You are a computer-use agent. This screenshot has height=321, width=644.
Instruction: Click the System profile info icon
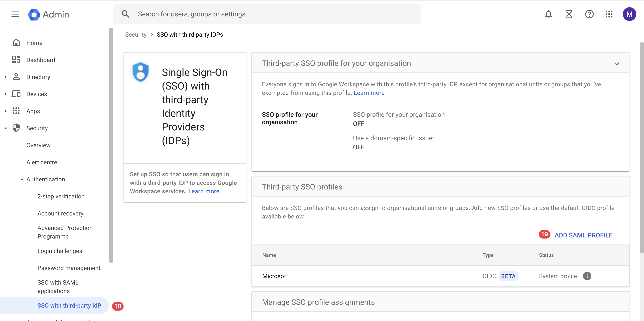coord(587,276)
